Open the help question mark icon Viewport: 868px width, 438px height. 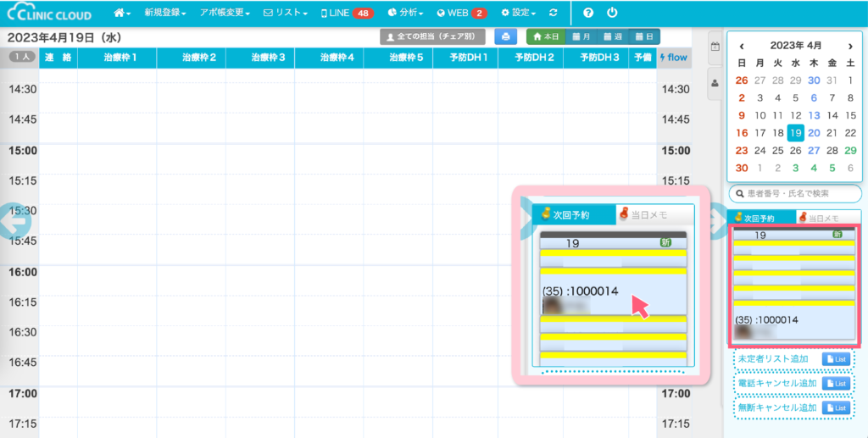click(588, 14)
